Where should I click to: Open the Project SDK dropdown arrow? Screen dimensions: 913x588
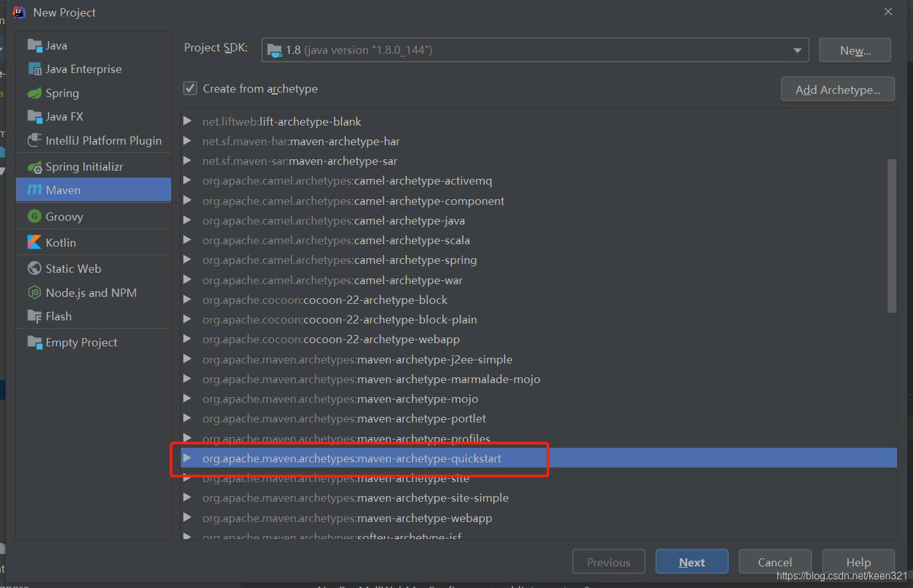pos(797,50)
